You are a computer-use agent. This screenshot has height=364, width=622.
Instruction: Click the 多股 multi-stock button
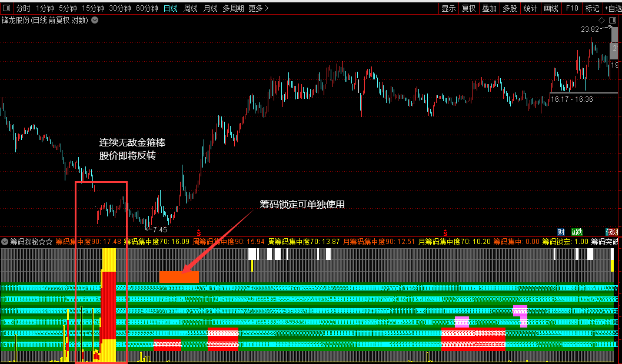510,8
